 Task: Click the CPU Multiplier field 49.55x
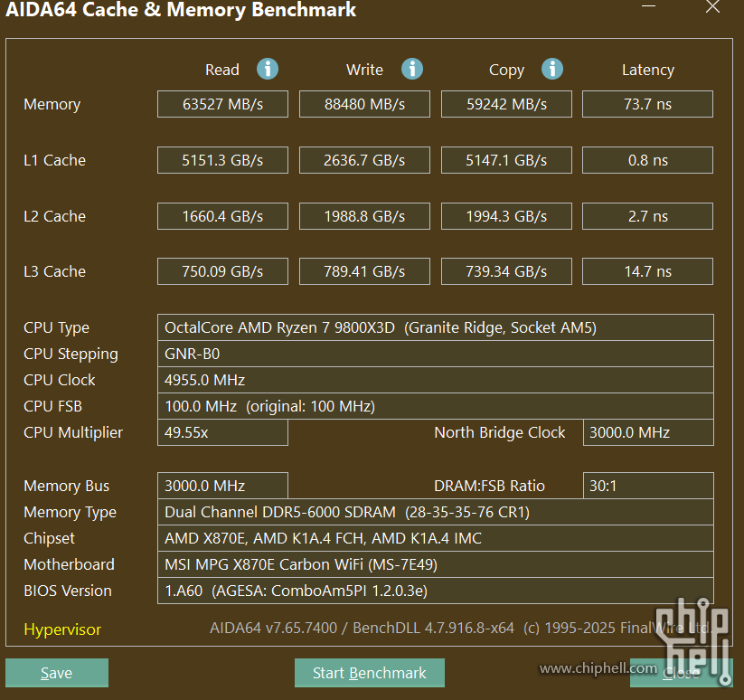[x=222, y=432]
